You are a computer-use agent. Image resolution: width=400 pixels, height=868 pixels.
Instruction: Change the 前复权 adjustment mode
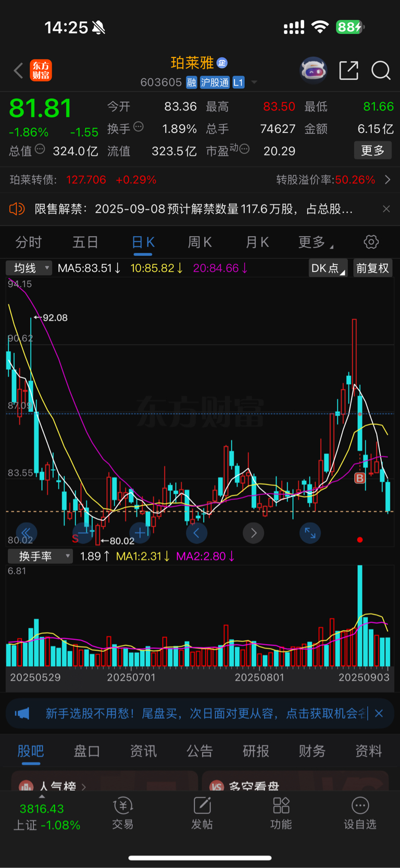click(372, 268)
